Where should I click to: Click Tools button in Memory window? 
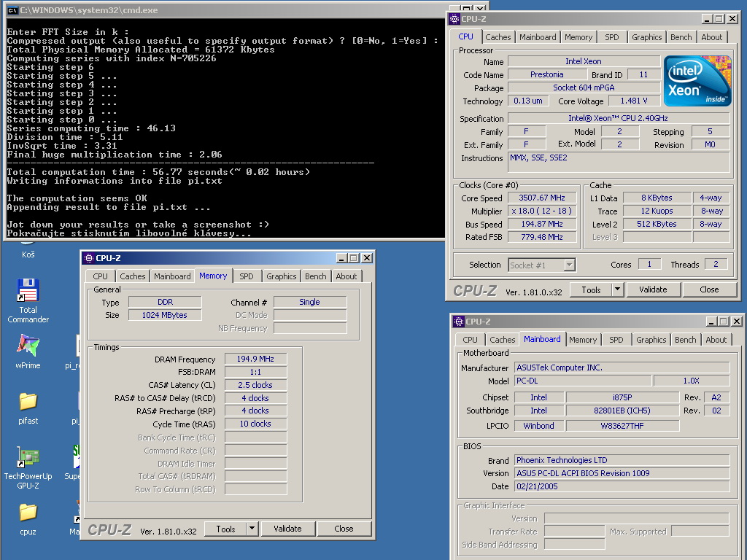tap(225, 529)
